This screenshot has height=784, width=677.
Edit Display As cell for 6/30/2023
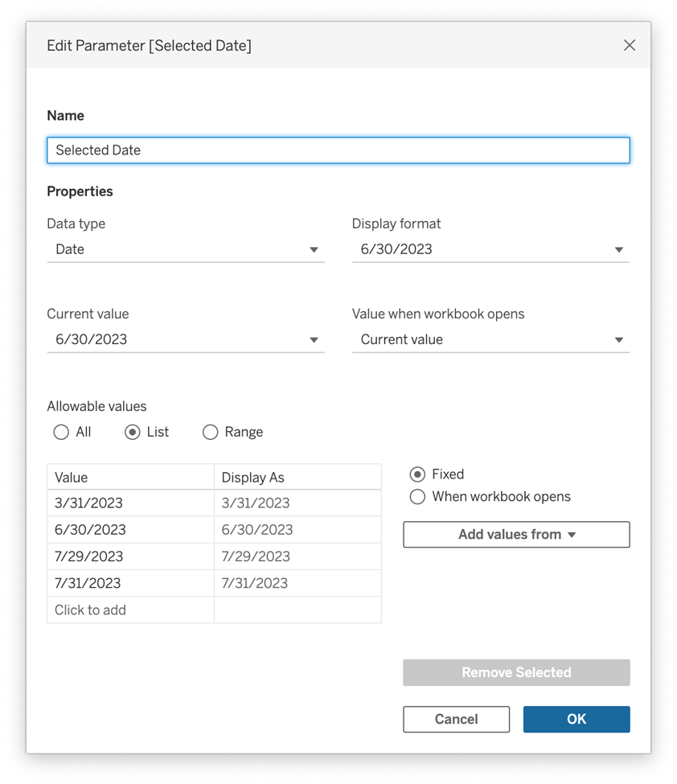click(x=298, y=529)
